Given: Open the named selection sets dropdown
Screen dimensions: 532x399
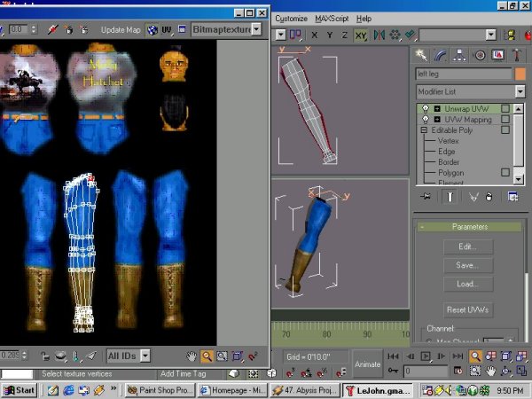Looking at the screenshot, I should [x=490, y=35].
